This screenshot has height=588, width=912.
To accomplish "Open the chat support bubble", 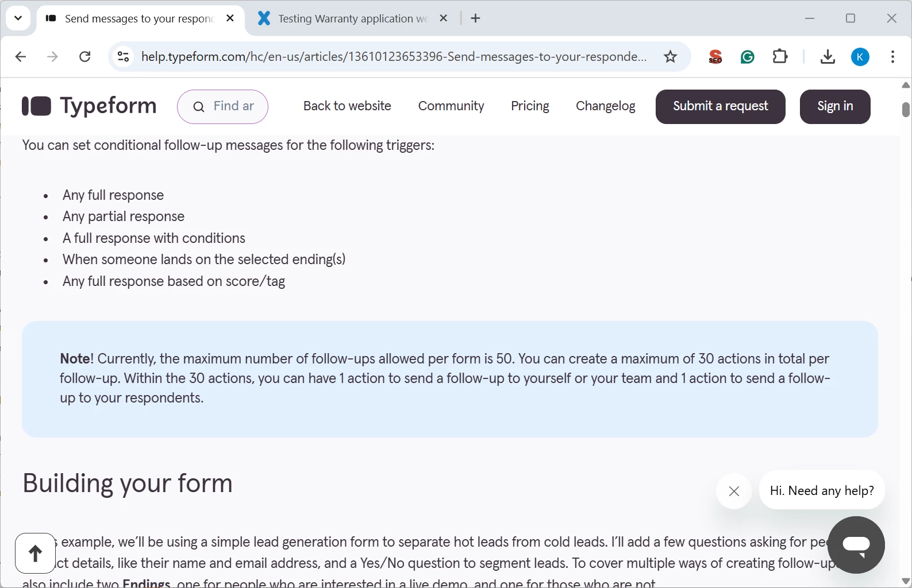I will tap(856, 544).
